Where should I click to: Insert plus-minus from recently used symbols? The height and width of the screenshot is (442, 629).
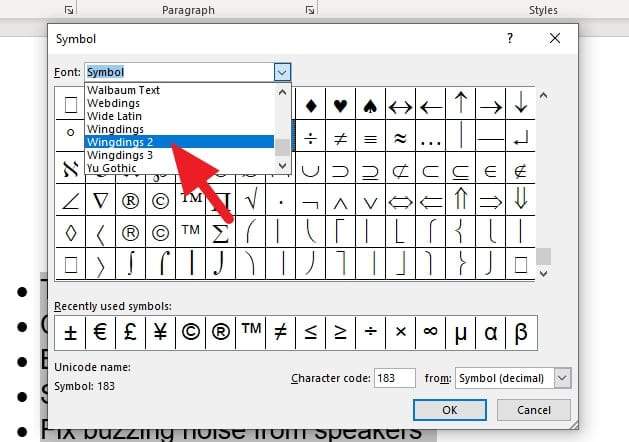71,333
